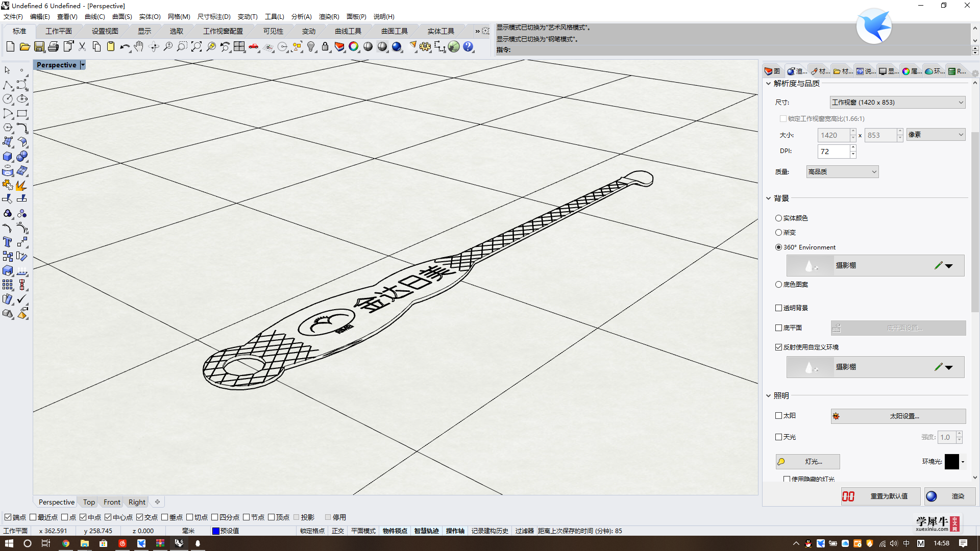Collapse the 照明 section
The image size is (980, 551).
click(768, 396)
